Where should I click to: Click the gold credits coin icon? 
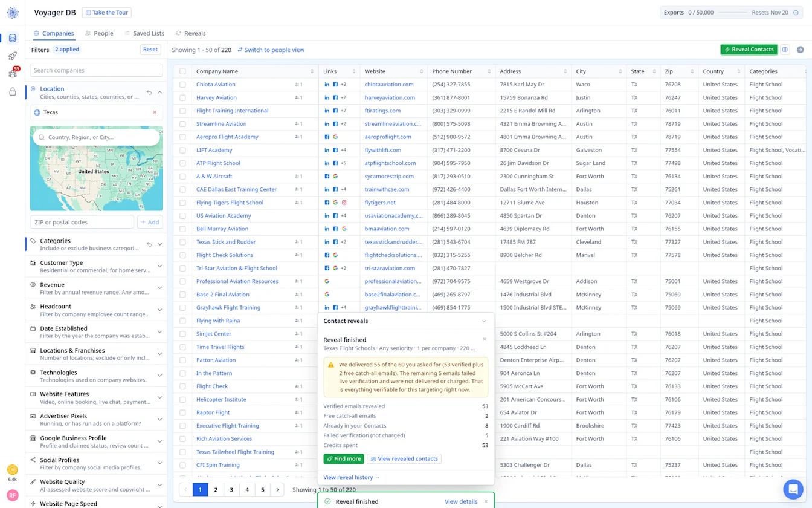pos(12,470)
